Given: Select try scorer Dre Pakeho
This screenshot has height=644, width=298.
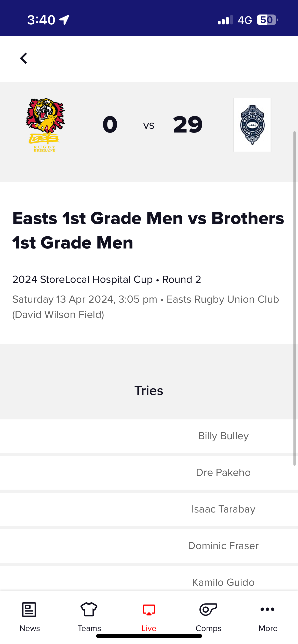Looking at the screenshot, I should 223,473.
